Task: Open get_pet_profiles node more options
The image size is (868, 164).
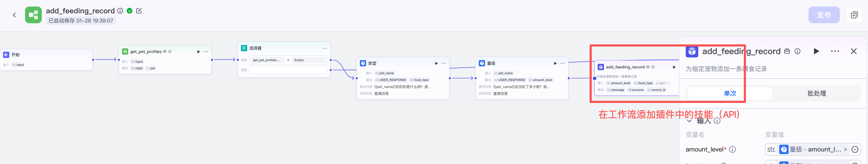Action: point(206,51)
